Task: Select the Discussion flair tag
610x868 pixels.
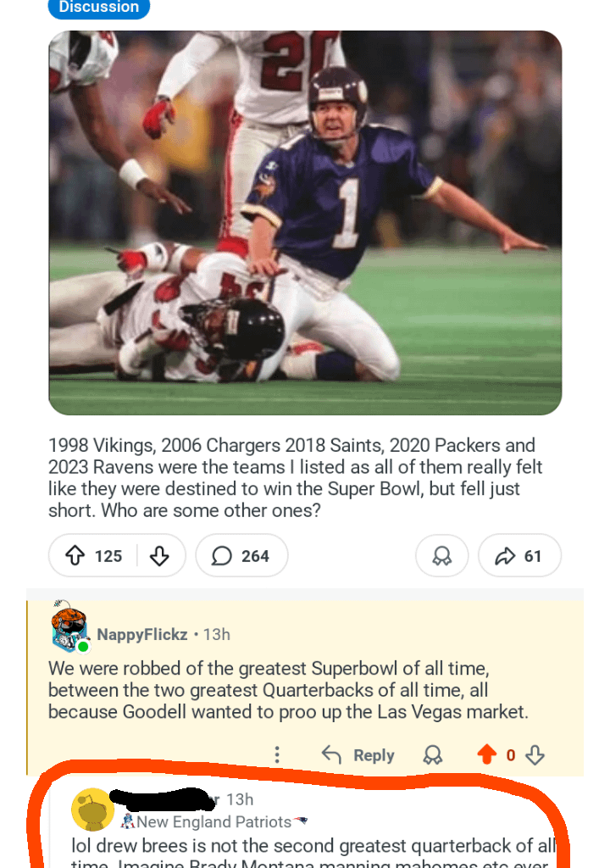Action: pyautogui.click(x=99, y=8)
